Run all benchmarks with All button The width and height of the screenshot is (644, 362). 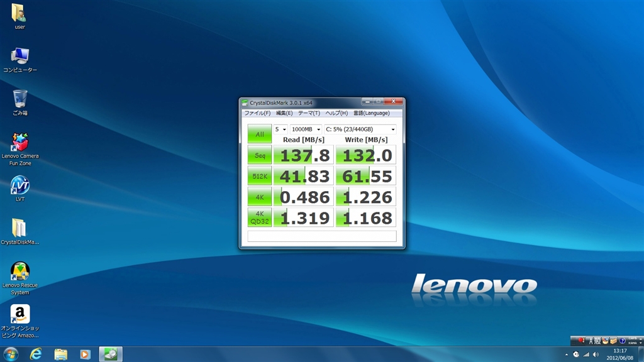pos(260,134)
